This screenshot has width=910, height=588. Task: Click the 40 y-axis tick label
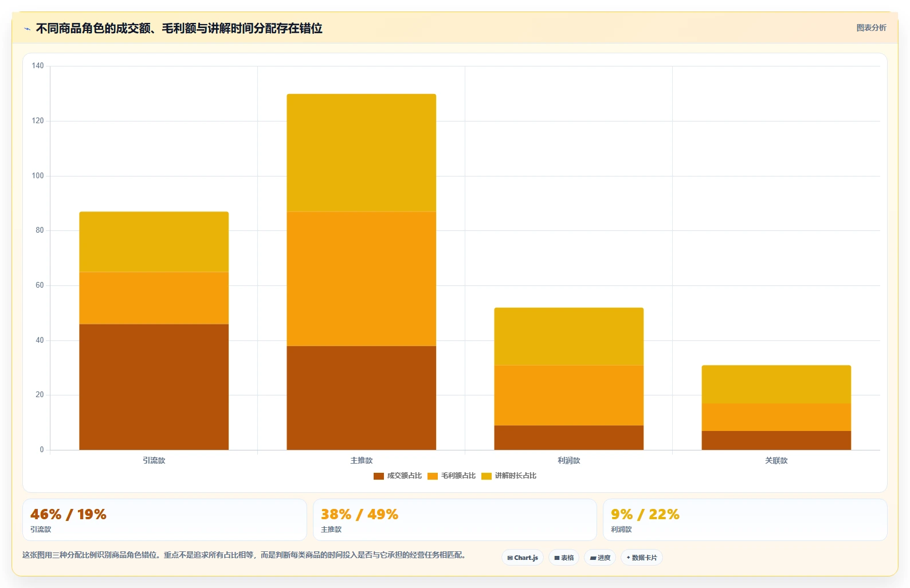40,340
